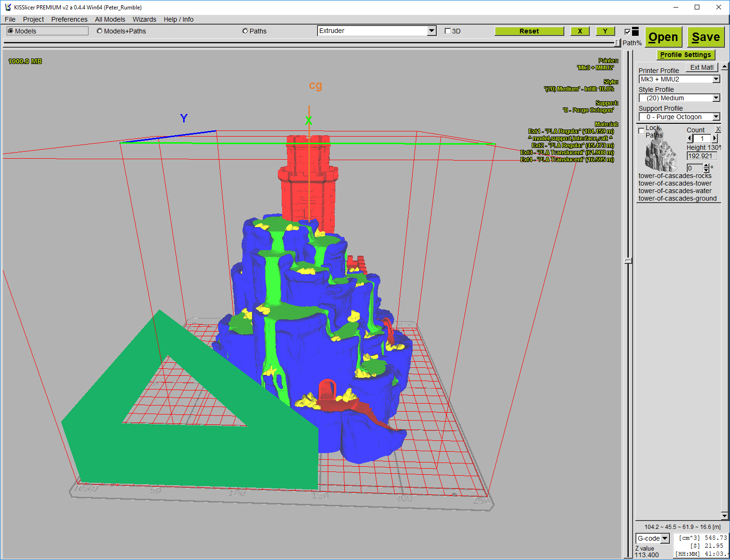Select tower-of-cascades-rocks in the model list
The image size is (730, 560).
click(675, 176)
